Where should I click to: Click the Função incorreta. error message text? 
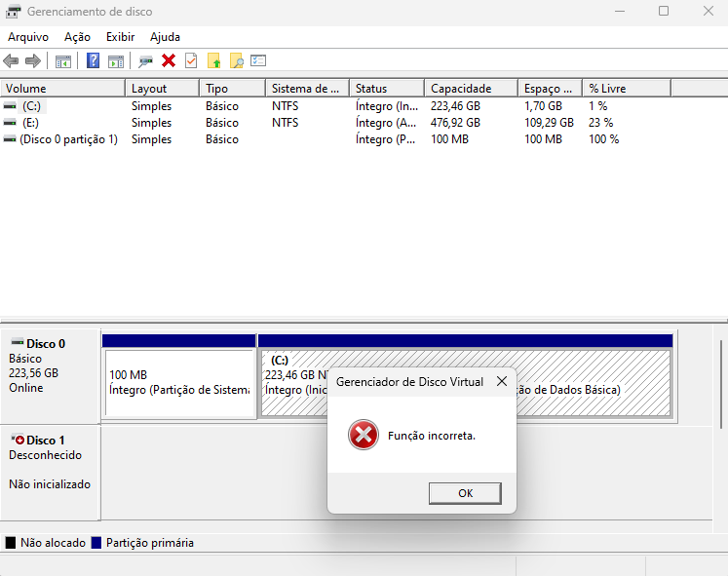pyautogui.click(x=432, y=436)
